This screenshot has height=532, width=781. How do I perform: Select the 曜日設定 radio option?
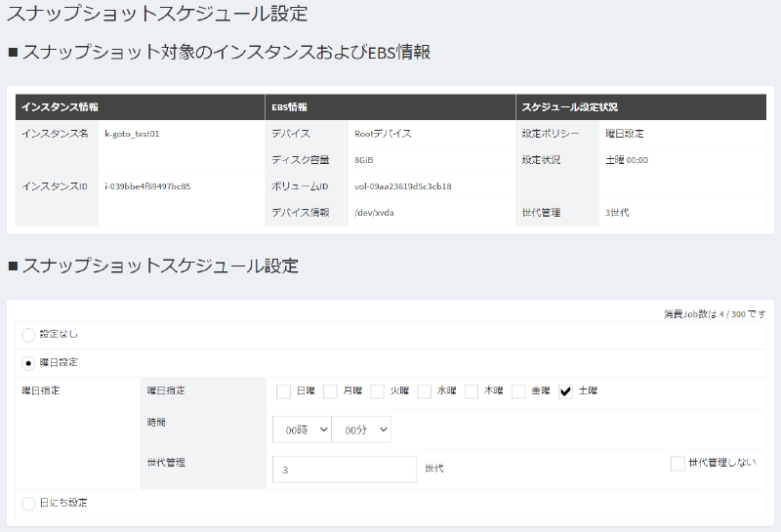point(28,362)
